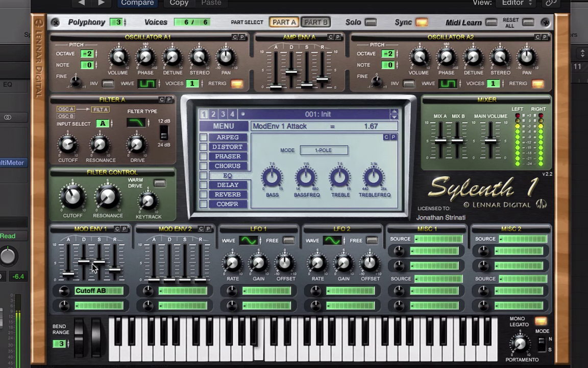Click Oscillator A2 Pan knob
The height and width of the screenshot is (368, 588).
click(527, 57)
